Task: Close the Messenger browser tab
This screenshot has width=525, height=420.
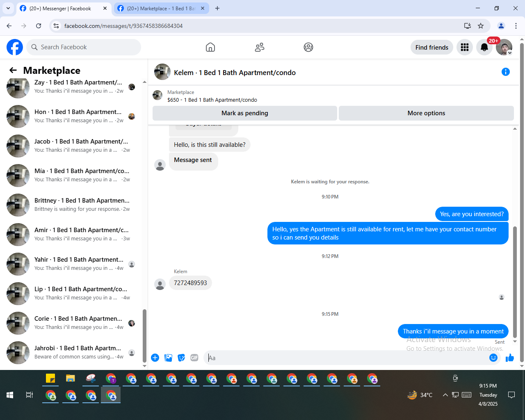Action: [x=105, y=8]
